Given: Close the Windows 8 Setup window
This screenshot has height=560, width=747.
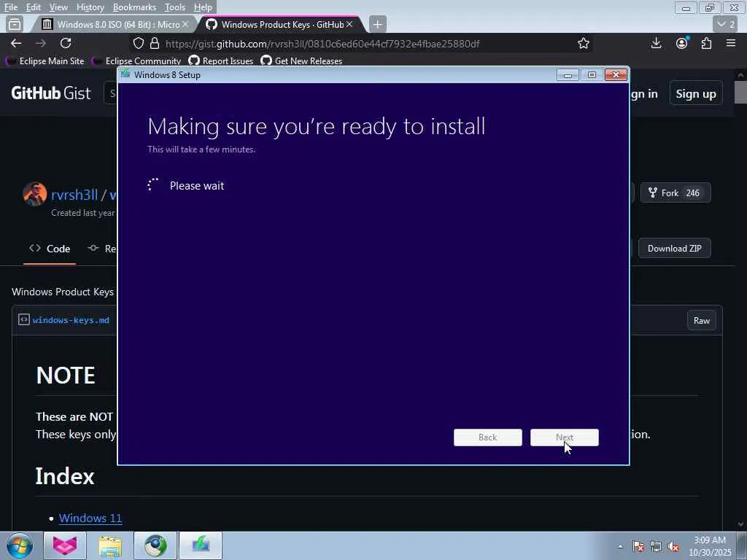Looking at the screenshot, I should click(x=616, y=75).
